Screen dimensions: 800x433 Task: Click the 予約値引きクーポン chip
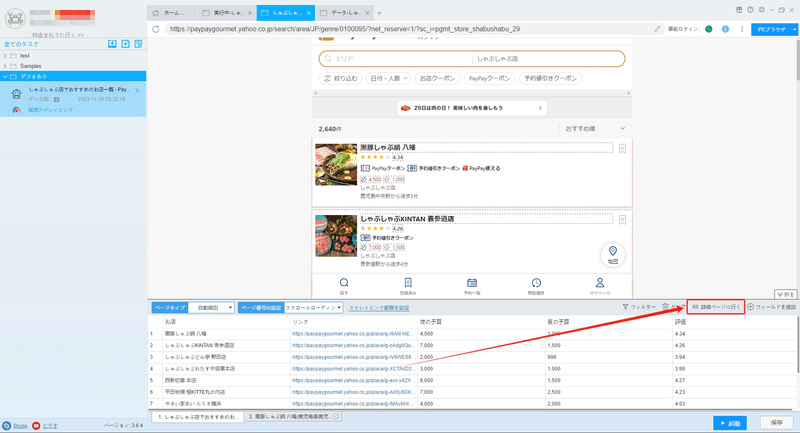[x=551, y=79]
